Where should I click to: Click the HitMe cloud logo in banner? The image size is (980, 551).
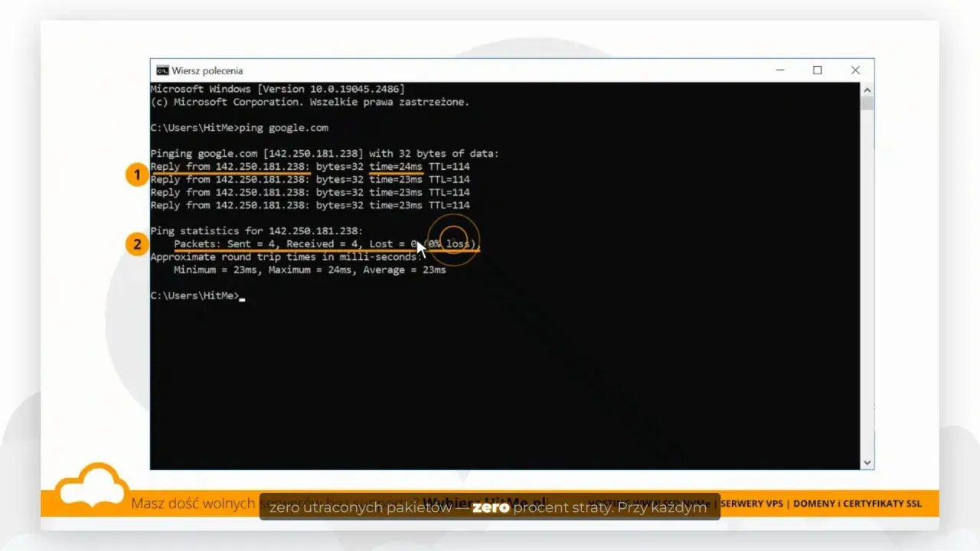93,487
